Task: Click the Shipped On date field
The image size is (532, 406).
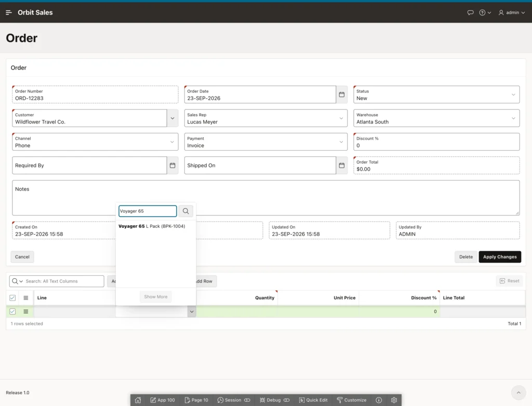Action: point(260,166)
